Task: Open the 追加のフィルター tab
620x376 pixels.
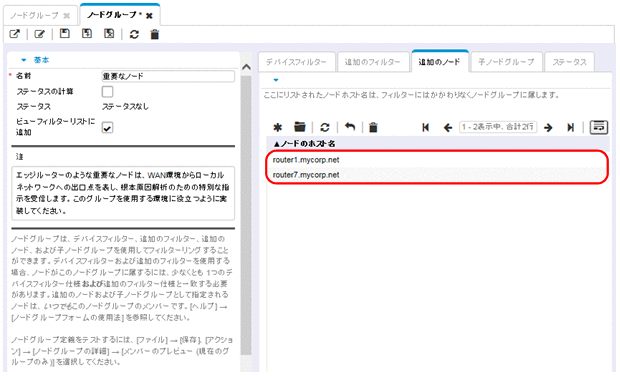Action: 372,62
